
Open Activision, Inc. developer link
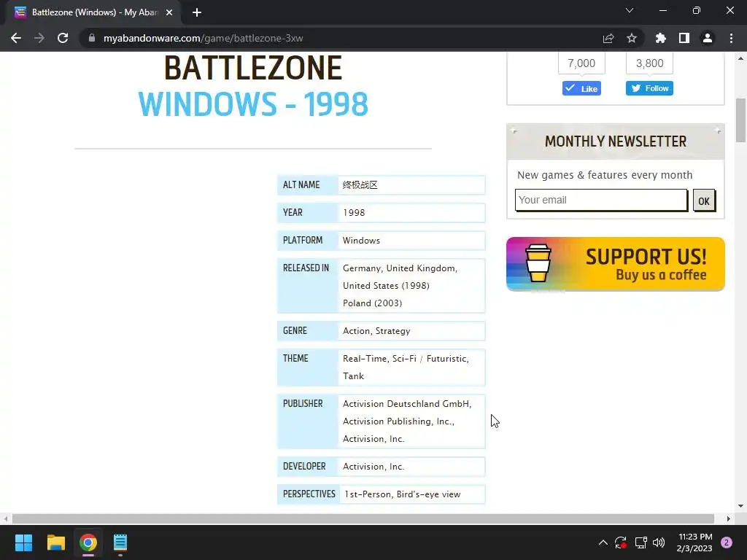[373, 467]
